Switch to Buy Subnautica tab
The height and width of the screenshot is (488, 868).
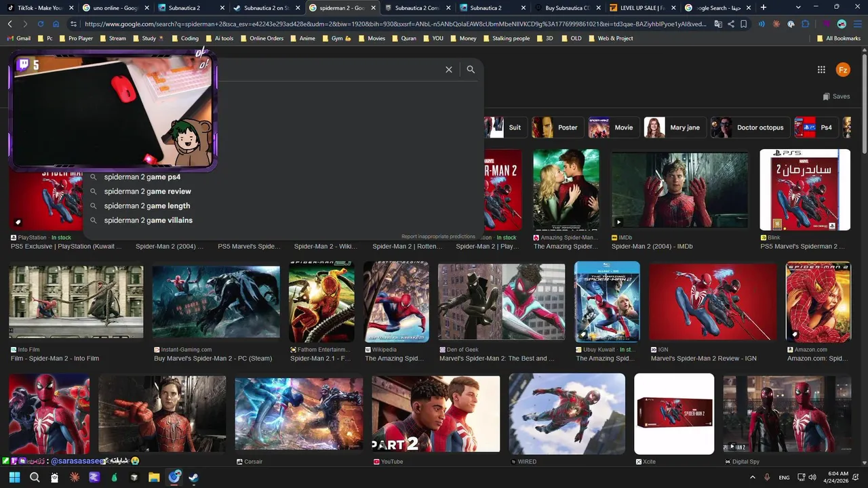[566, 7]
